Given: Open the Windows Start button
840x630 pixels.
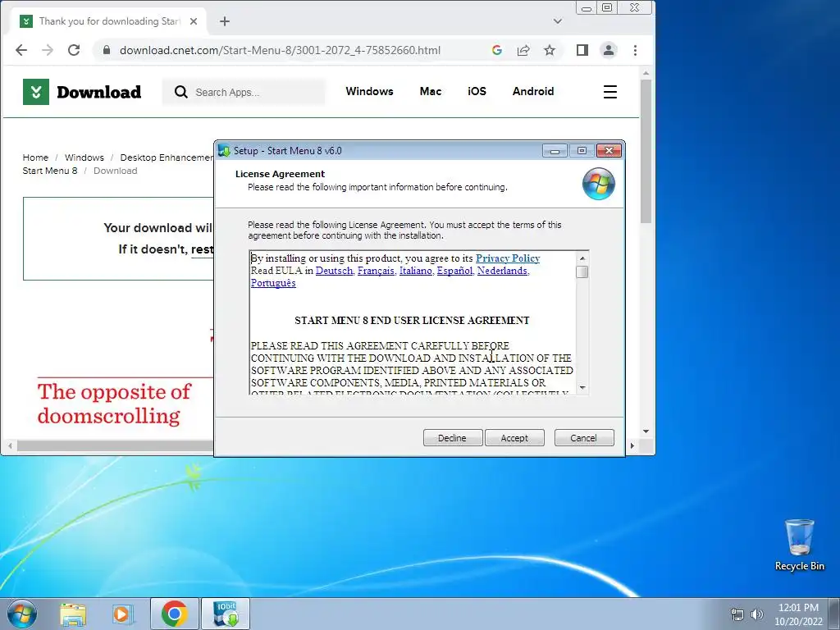Looking at the screenshot, I should (22, 614).
